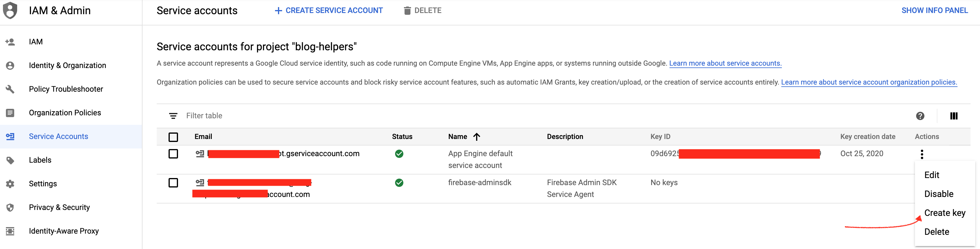The width and height of the screenshot is (980, 249).
Task: Go to Privacy & Security
Action: click(x=71, y=207)
